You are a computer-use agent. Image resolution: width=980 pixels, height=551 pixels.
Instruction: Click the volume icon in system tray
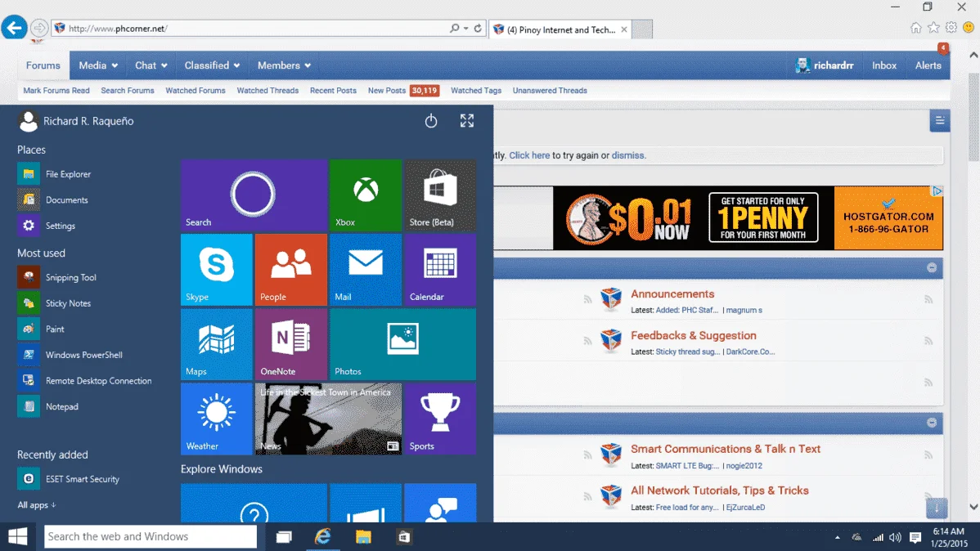point(896,537)
